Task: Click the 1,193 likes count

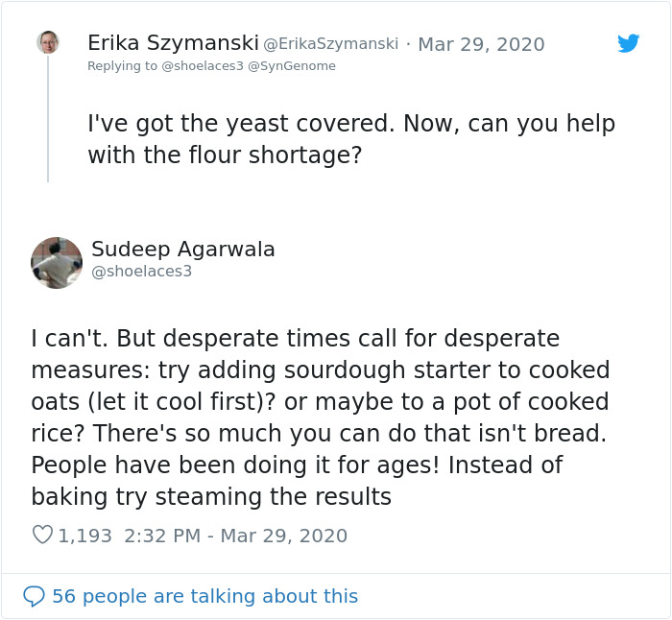Action: click(84, 536)
